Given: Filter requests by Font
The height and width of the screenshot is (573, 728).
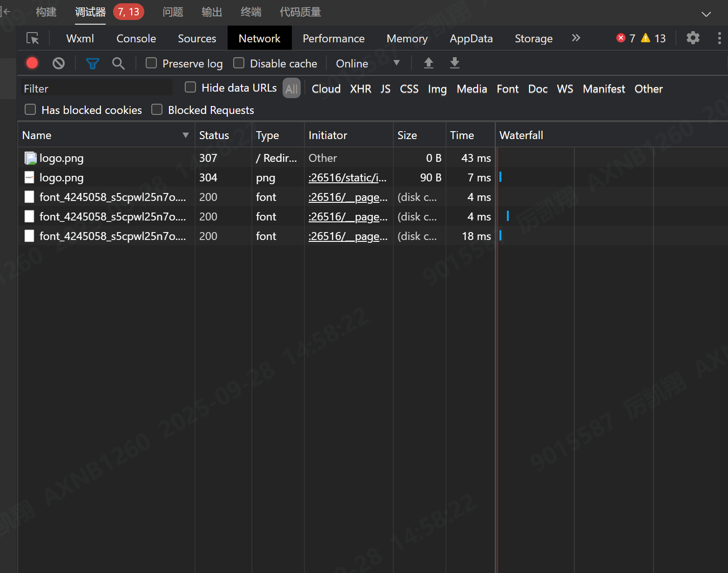Looking at the screenshot, I should pyautogui.click(x=508, y=89).
